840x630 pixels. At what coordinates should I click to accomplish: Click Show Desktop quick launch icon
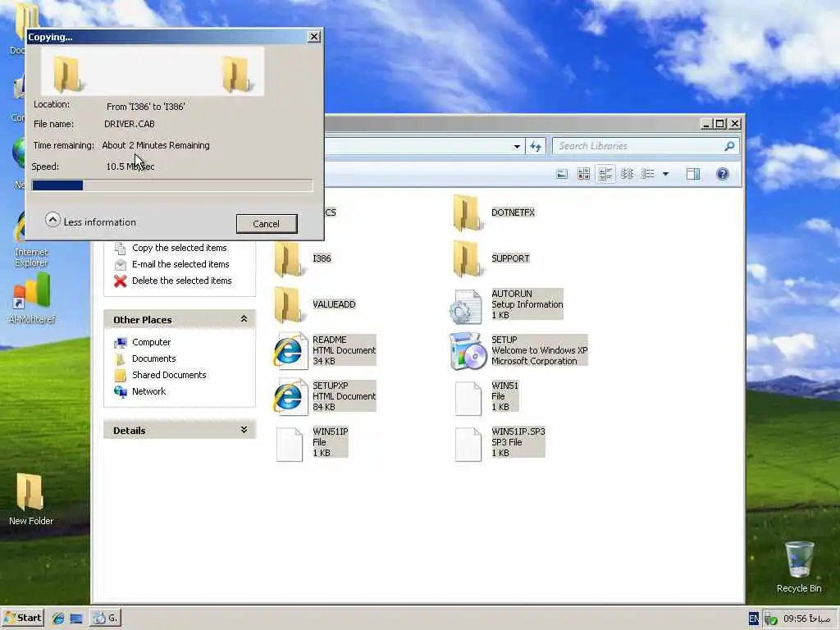click(x=76, y=619)
